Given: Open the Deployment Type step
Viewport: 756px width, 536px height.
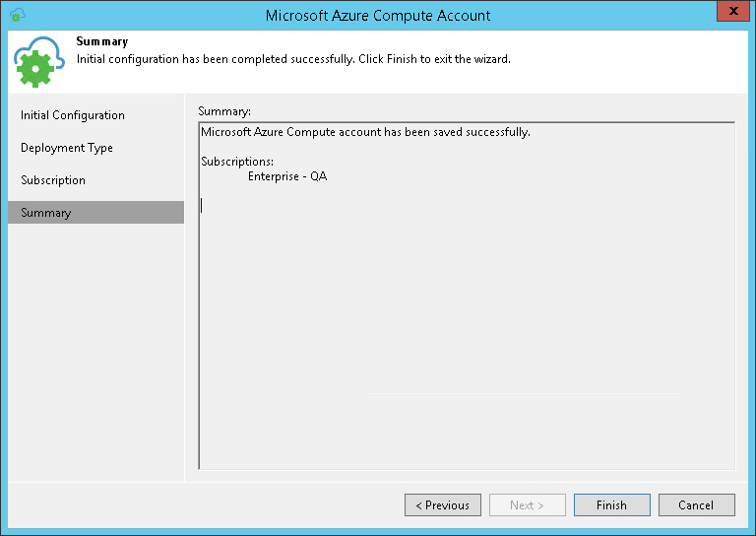Looking at the screenshot, I should (67, 148).
